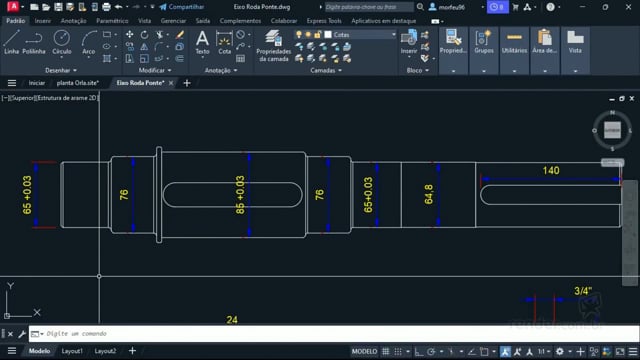Open file with the Open folder icon
The image size is (640, 360).
pyautogui.click(x=46, y=7)
